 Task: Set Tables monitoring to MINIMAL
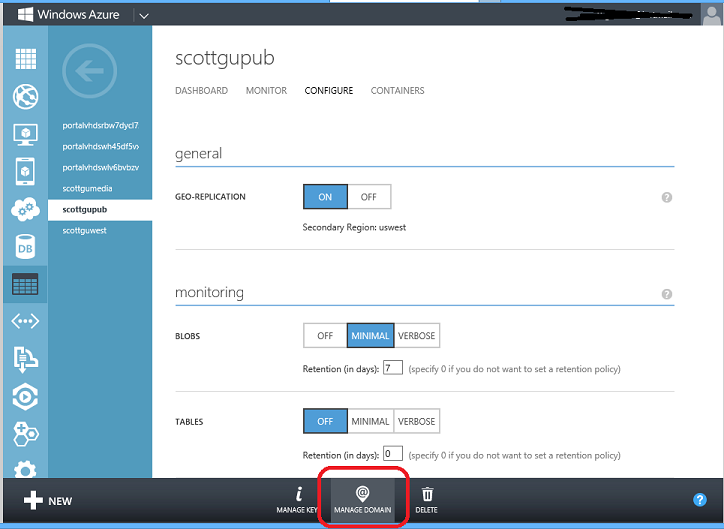click(370, 421)
